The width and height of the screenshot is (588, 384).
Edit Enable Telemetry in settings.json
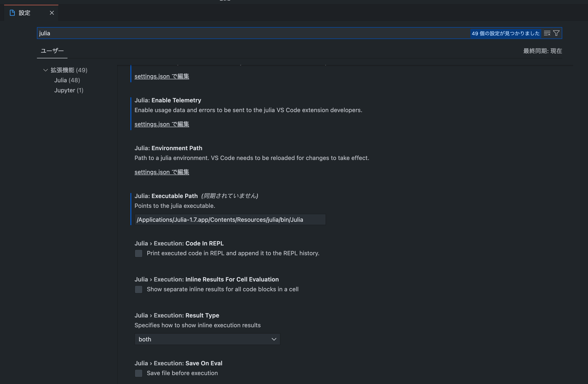(x=162, y=124)
